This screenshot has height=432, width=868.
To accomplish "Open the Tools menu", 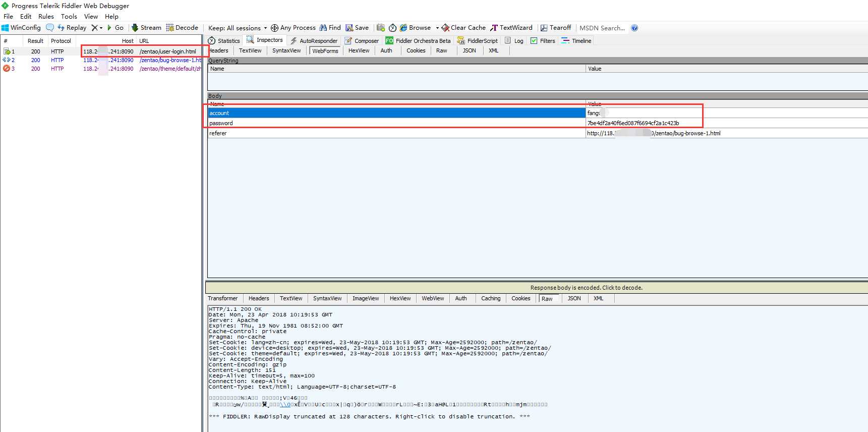I will click(x=69, y=17).
